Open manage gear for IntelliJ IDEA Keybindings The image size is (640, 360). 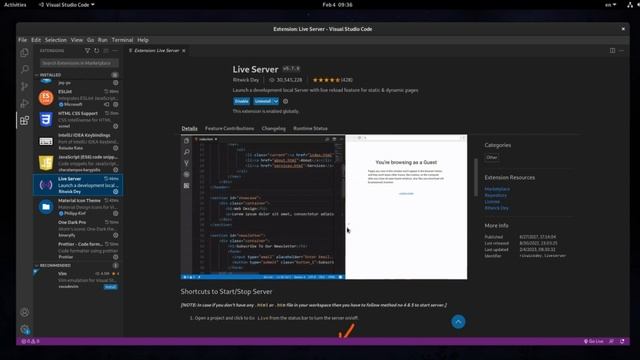(116, 148)
